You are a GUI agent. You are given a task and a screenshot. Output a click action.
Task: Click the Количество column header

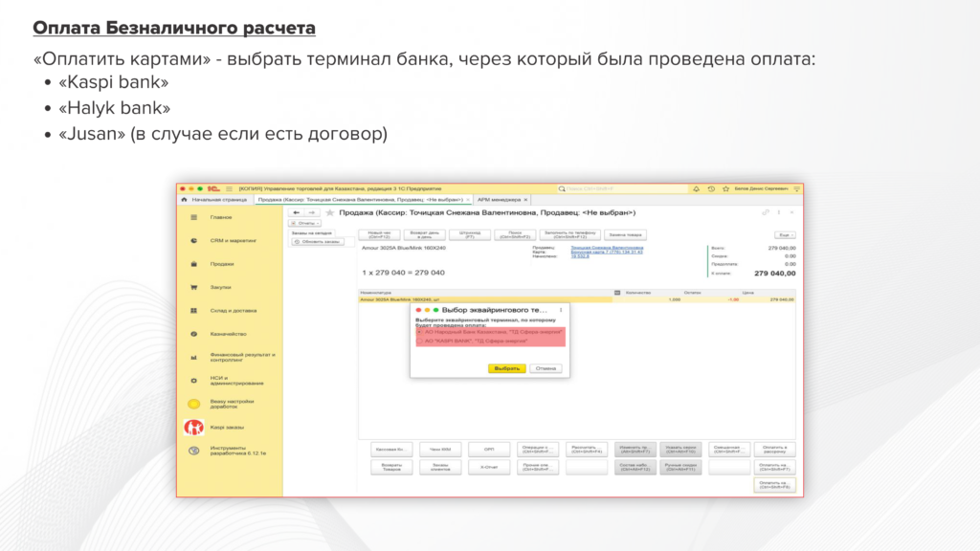pos(638,293)
